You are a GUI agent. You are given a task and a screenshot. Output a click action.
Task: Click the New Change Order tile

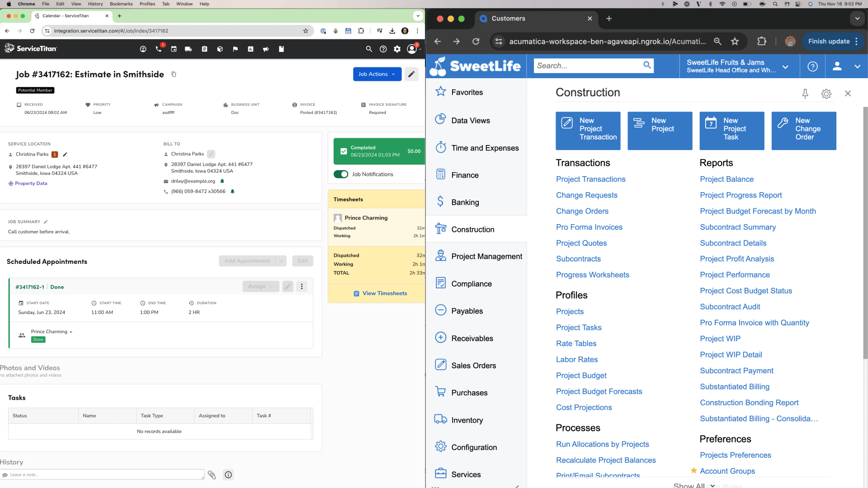[804, 131]
